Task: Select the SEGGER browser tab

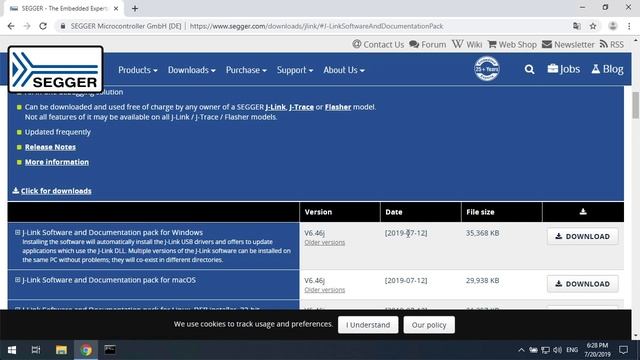Action: (x=63, y=9)
